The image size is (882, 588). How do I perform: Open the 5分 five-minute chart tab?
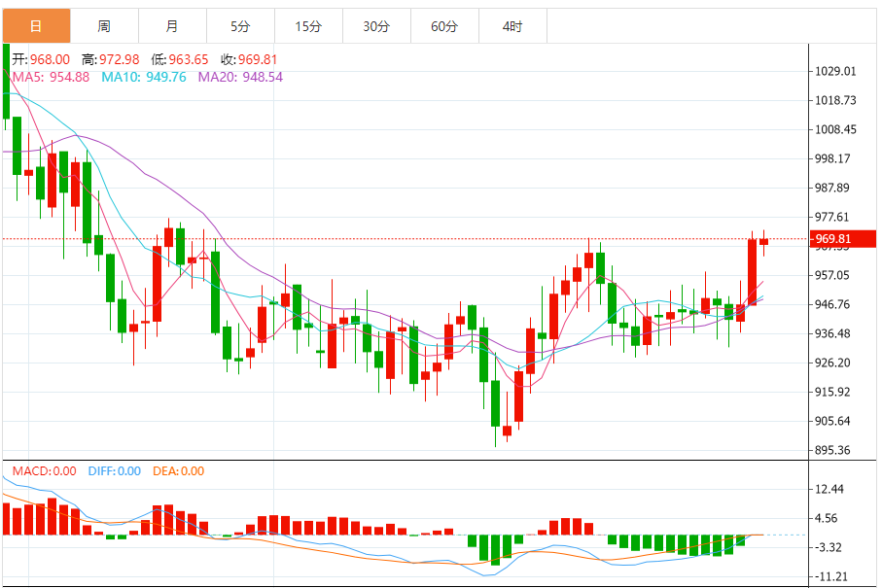(240, 26)
